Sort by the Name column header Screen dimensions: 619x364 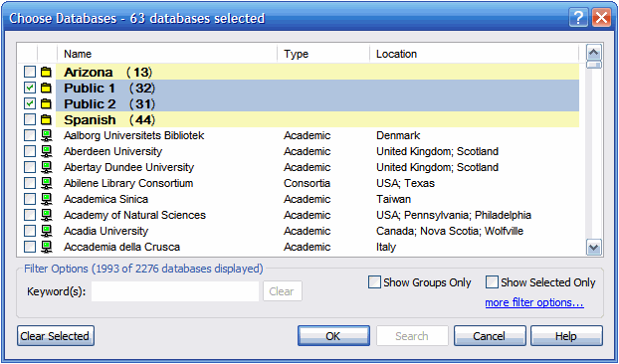click(x=167, y=54)
